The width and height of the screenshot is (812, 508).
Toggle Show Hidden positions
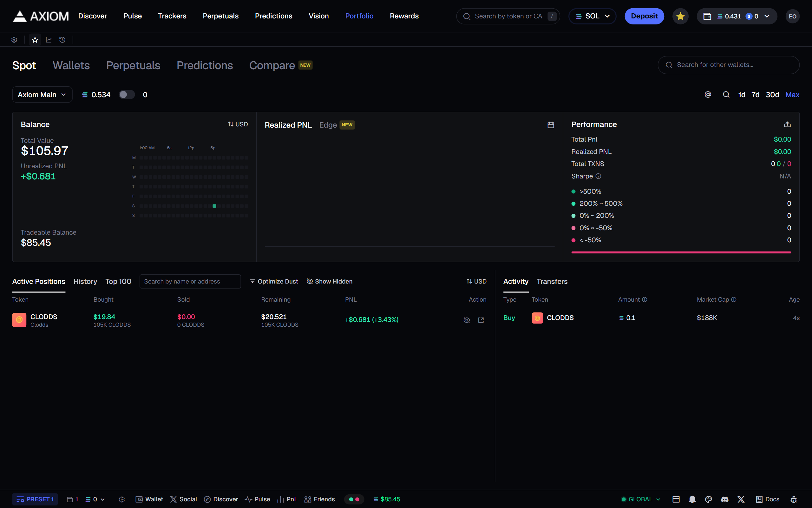tap(330, 281)
